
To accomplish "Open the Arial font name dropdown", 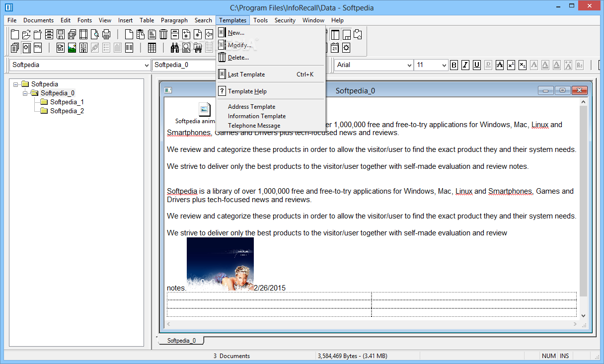I will 409,65.
